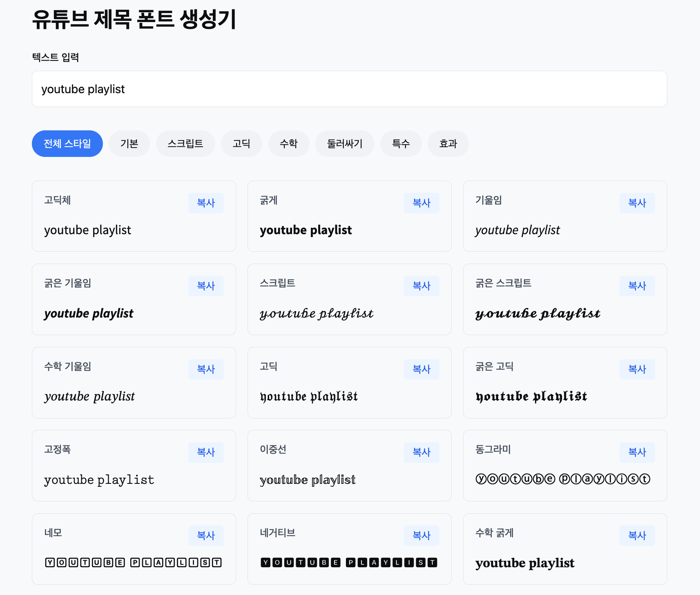Click the bold 굵게 preview text
This screenshot has width=700, height=595.
click(305, 230)
